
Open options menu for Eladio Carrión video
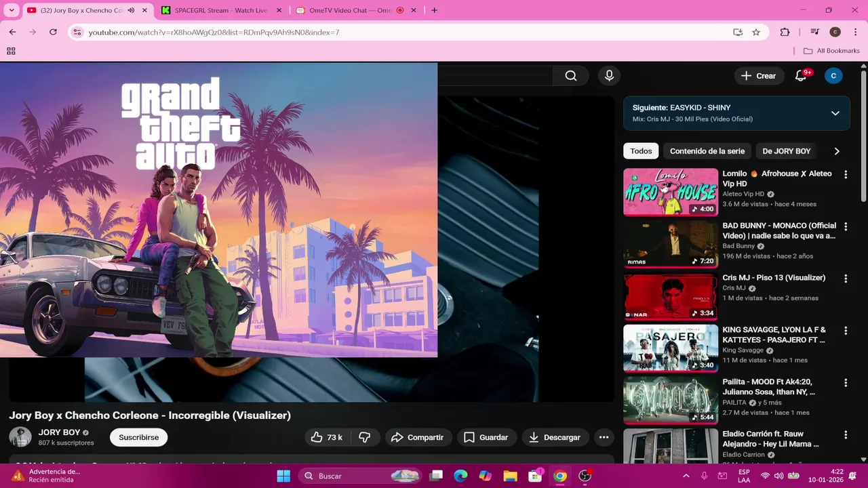(x=846, y=435)
